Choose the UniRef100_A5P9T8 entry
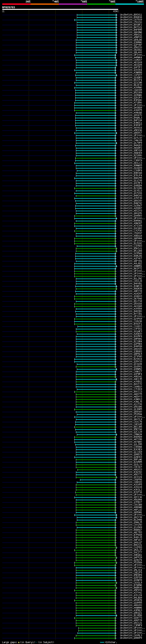Image resolution: width=146 pixels, height=644 pixels. 131,590
